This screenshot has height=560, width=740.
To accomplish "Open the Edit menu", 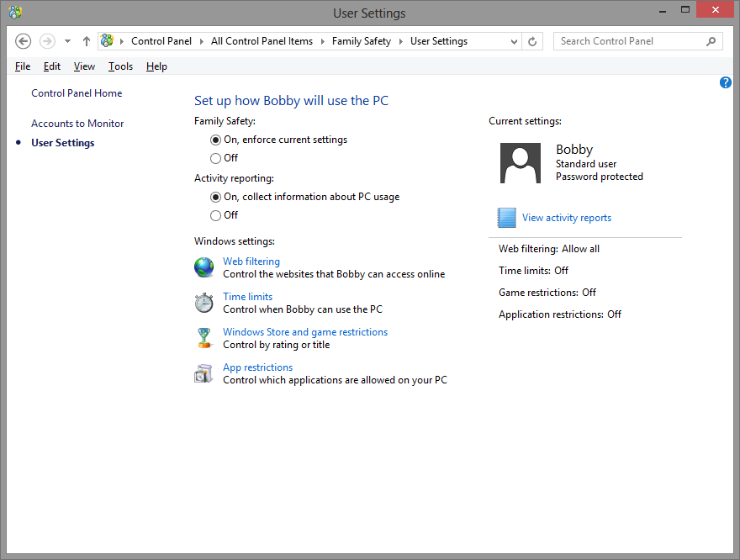I will (52, 66).
